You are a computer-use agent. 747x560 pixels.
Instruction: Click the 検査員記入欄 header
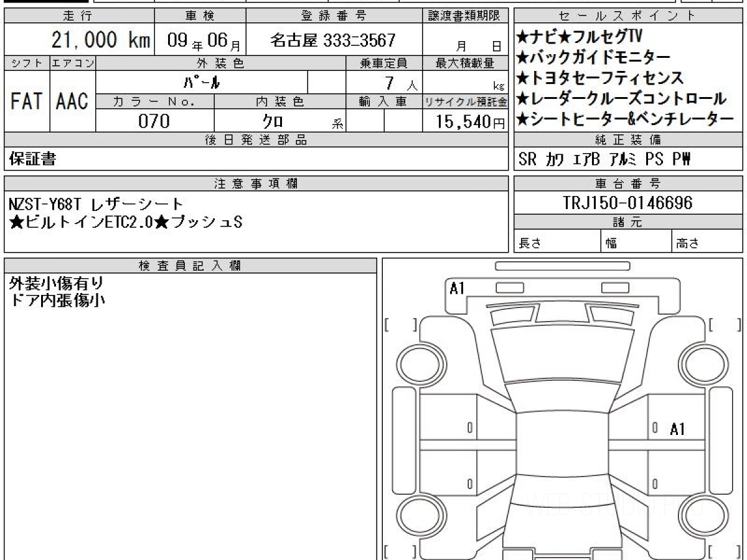(190, 266)
